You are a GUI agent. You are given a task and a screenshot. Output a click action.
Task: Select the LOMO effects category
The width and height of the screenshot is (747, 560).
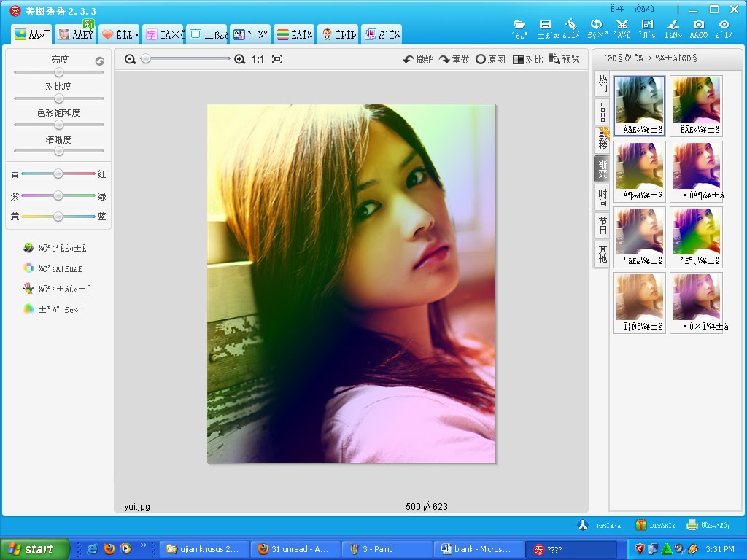pos(603,112)
